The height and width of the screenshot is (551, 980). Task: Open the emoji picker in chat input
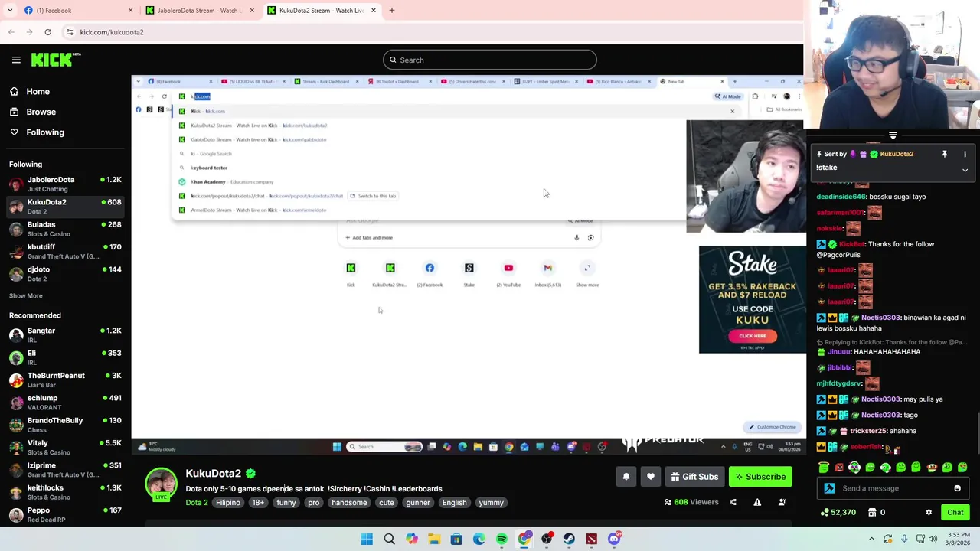click(x=957, y=488)
